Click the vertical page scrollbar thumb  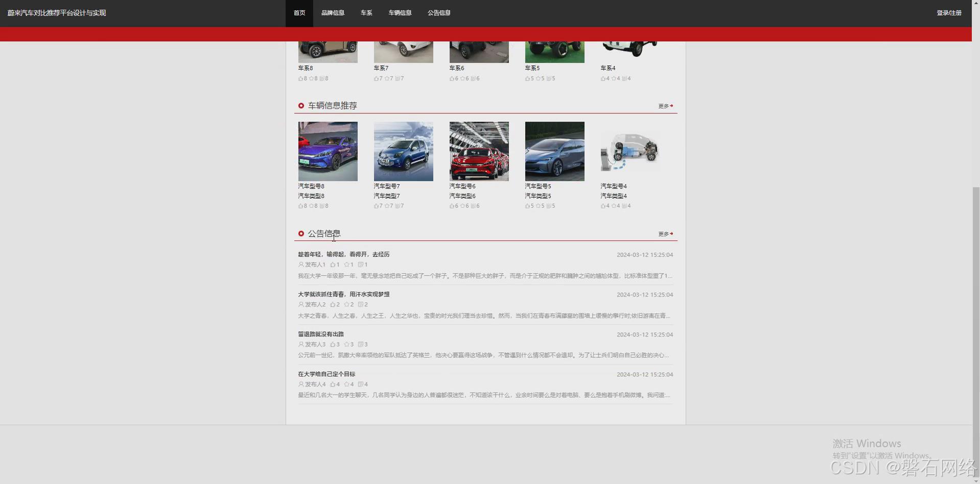tap(976, 331)
